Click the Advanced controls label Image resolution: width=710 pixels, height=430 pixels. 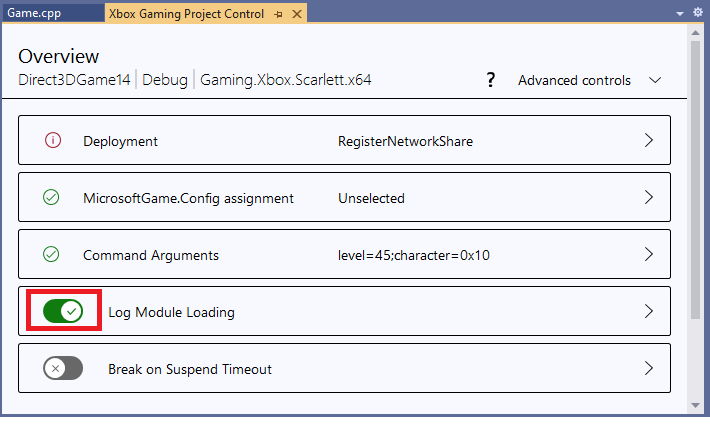574,81
